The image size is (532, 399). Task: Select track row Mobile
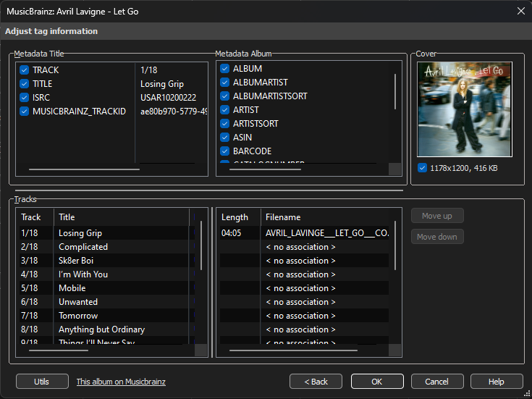click(107, 288)
